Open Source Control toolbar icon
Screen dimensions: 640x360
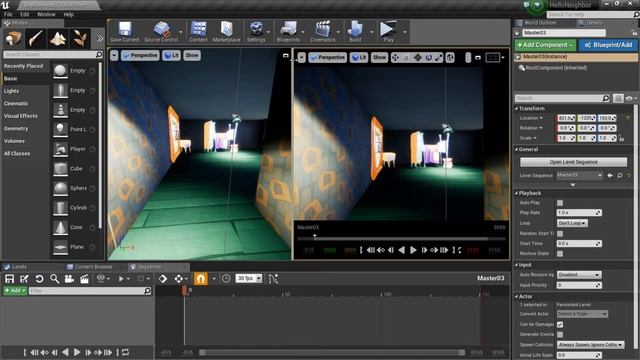click(161, 32)
